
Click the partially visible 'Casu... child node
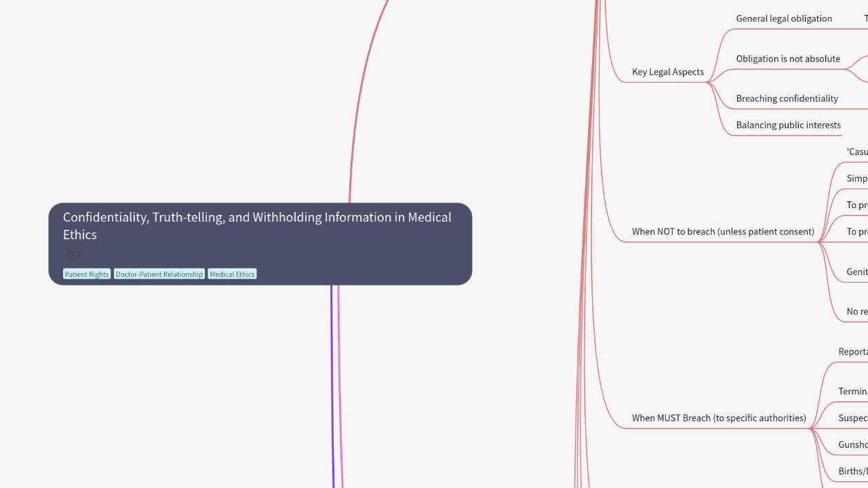coord(857,152)
